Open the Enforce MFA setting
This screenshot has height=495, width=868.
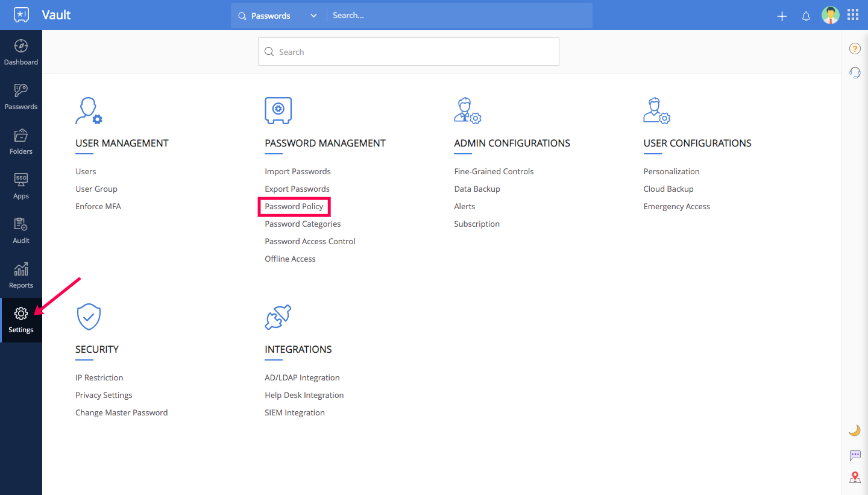98,206
